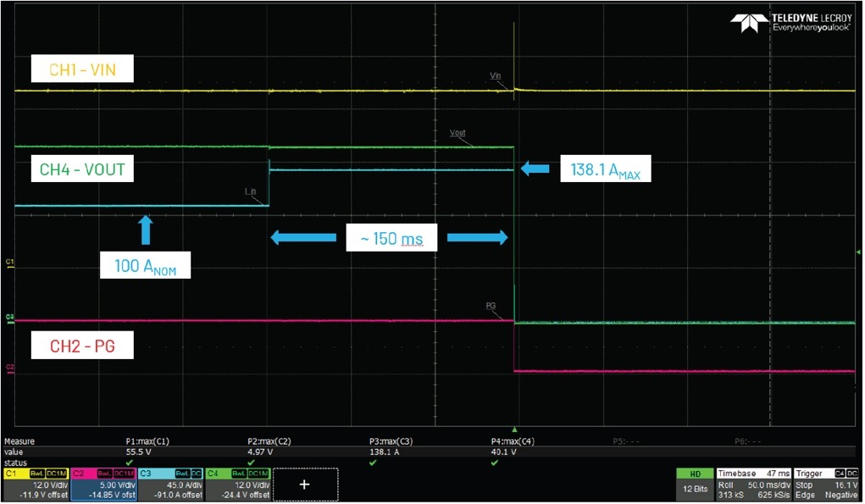Viewport: 865px width, 504px height.
Task: Open the C1 channel descriptor box
Action: click(35, 484)
